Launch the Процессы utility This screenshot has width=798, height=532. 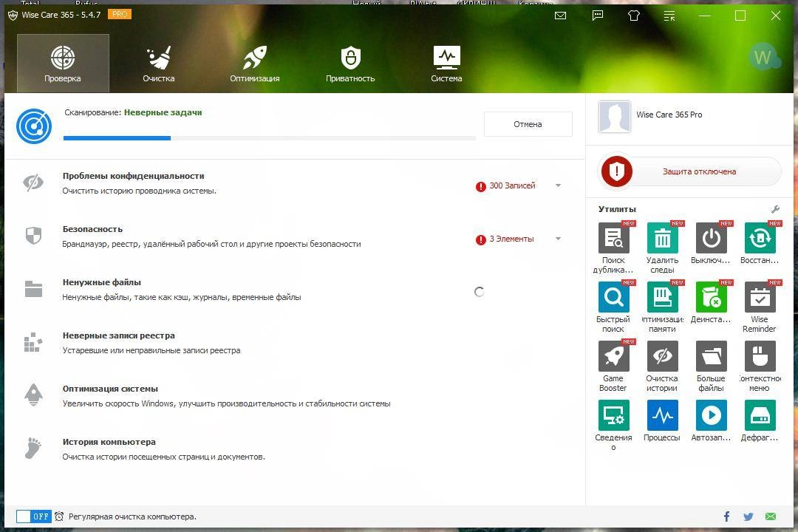point(662,415)
